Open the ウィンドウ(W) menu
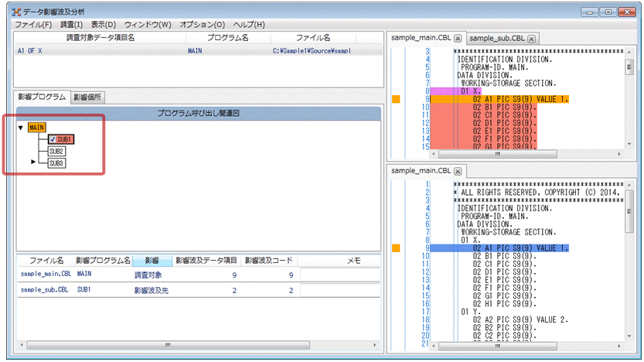The image size is (644, 362). (x=148, y=25)
